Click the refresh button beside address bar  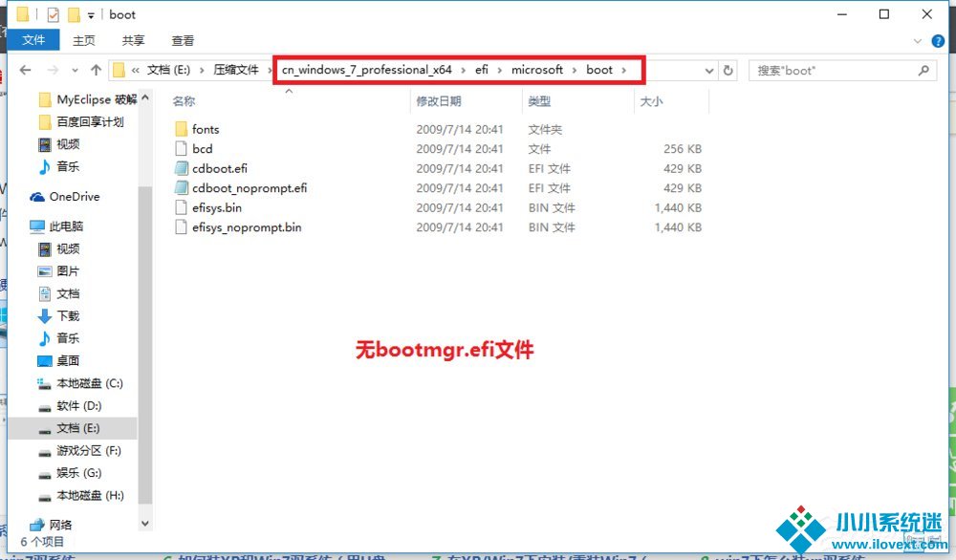click(x=728, y=70)
